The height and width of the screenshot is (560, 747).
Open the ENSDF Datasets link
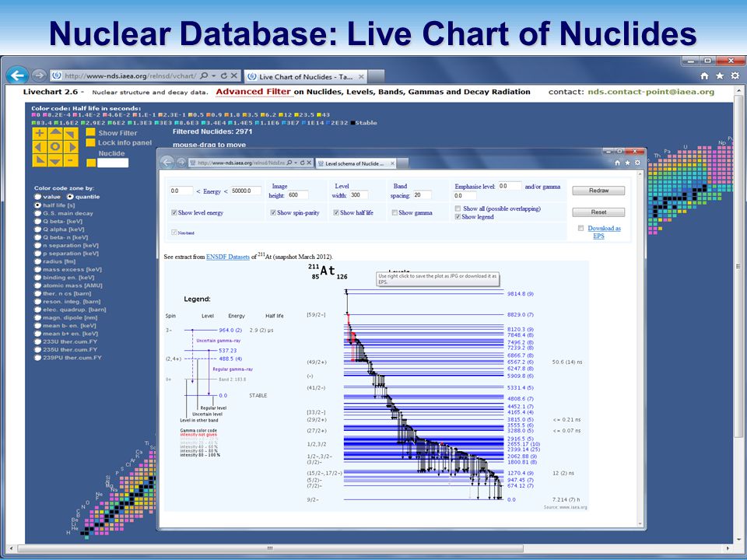pyautogui.click(x=228, y=257)
